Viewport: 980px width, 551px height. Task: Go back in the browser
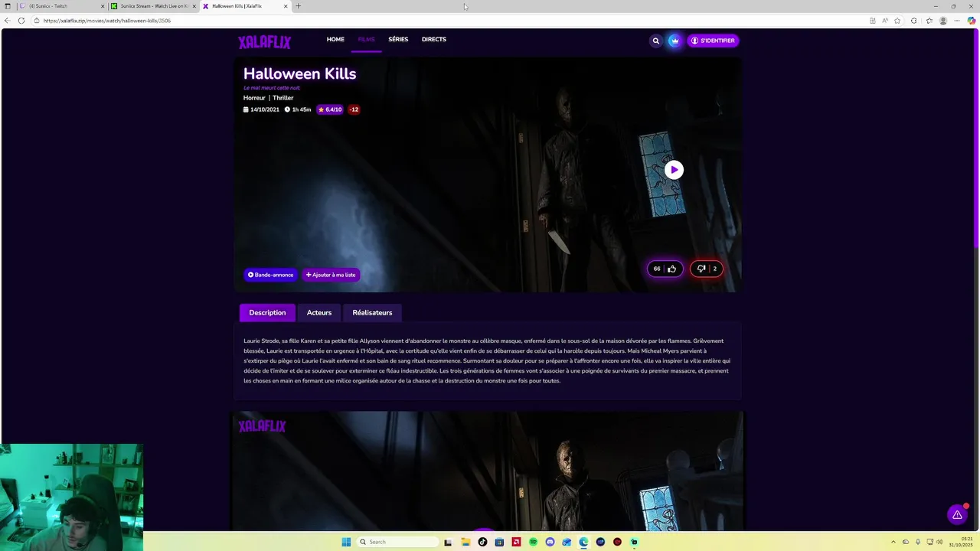[8, 21]
